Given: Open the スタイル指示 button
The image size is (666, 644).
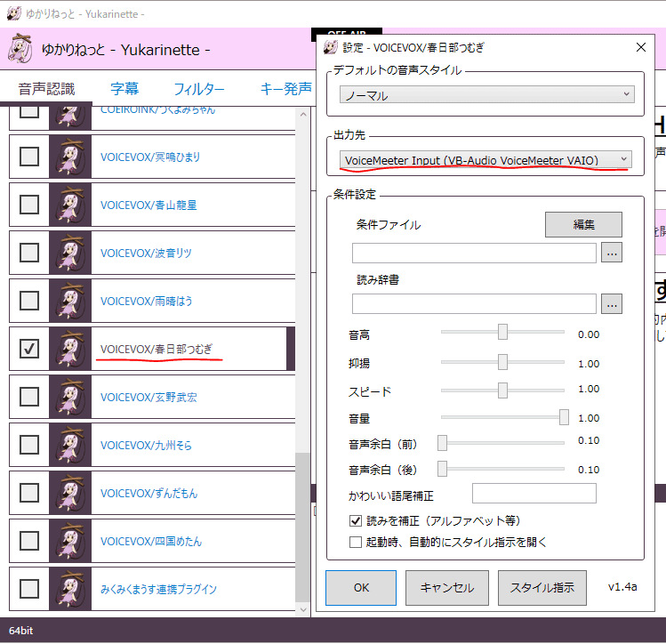Looking at the screenshot, I should point(542,588).
